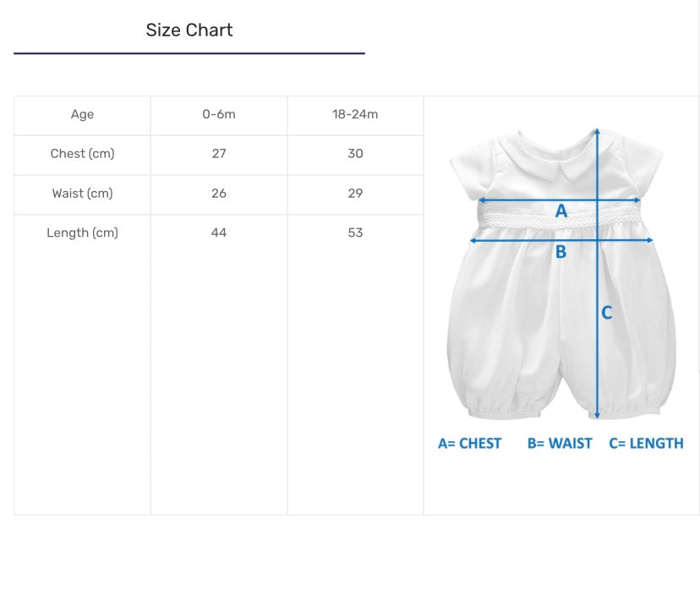Click the Age header cell

(x=82, y=114)
